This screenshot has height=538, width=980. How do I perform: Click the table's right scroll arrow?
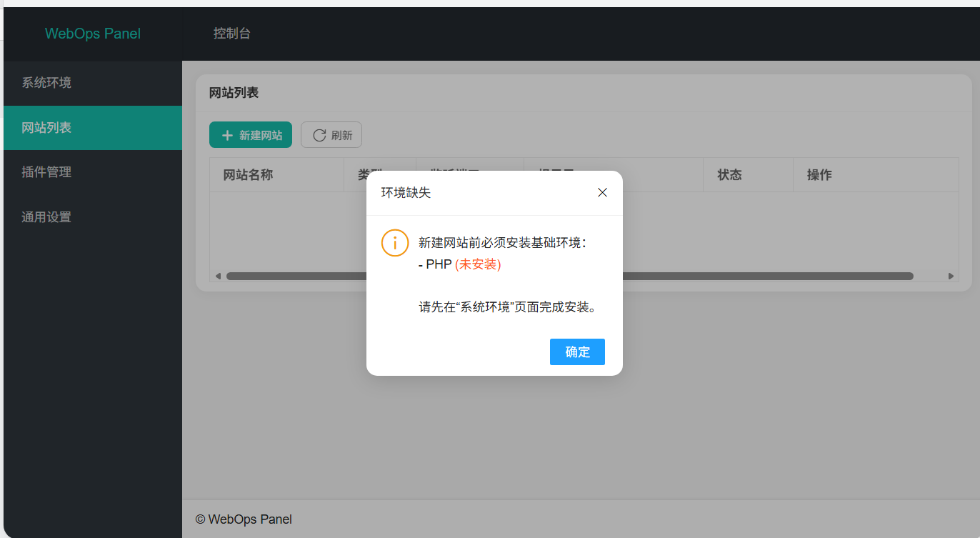pyautogui.click(x=951, y=276)
